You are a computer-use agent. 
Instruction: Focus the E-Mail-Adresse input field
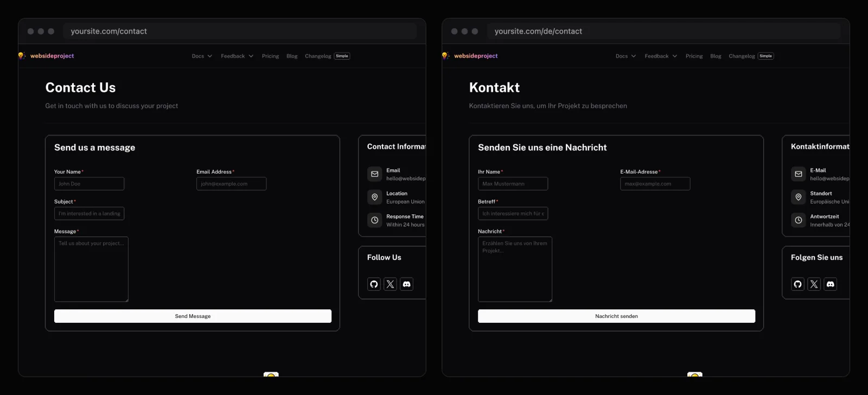pyautogui.click(x=655, y=184)
